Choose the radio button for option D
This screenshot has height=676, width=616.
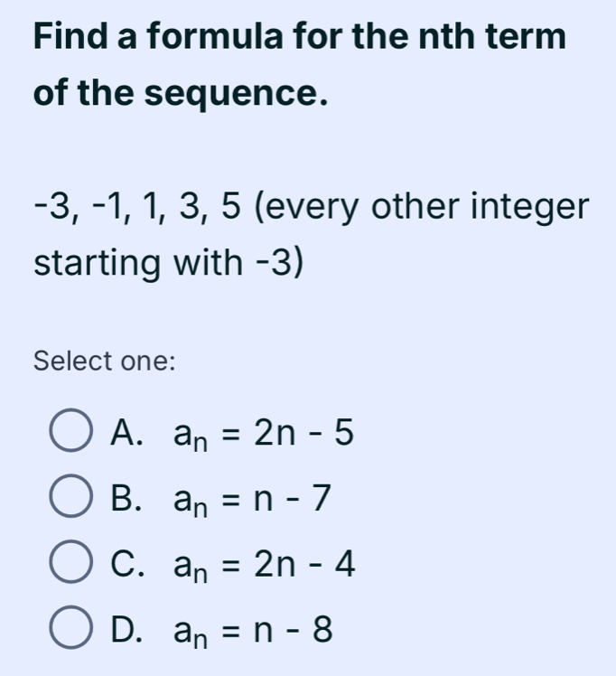point(74,630)
